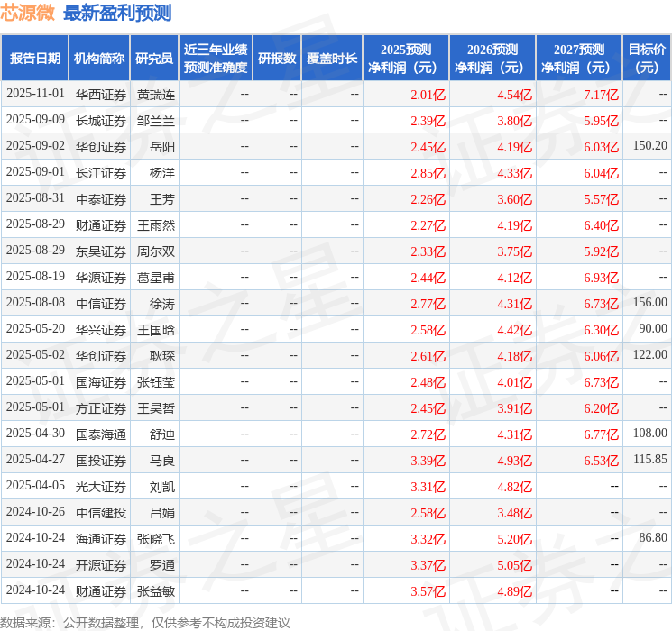The image size is (672, 631).
Task: Select 中信证券 institution row entry
Action: click(101, 304)
